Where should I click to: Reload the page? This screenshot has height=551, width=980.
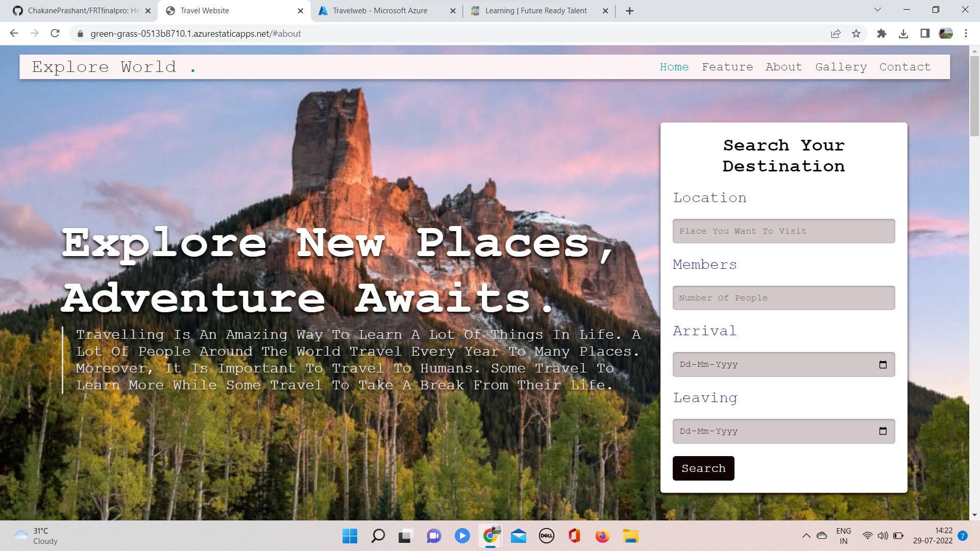pyautogui.click(x=55, y=34)
